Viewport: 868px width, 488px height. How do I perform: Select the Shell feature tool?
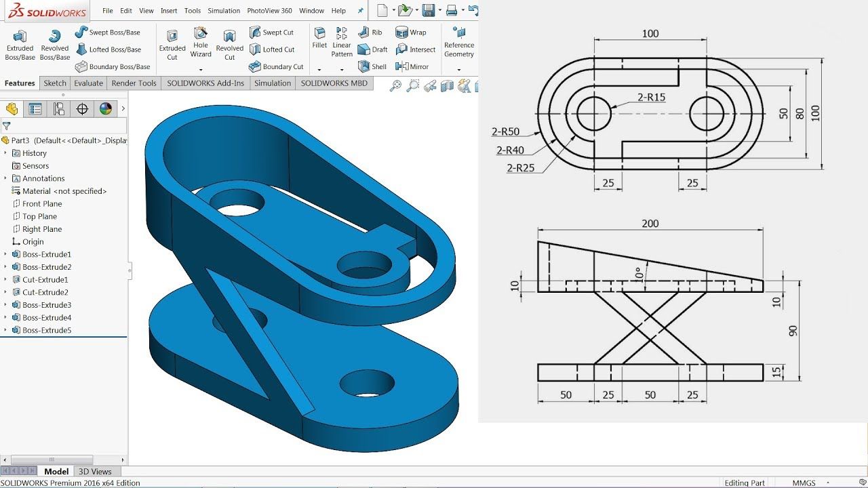point(372,66)
